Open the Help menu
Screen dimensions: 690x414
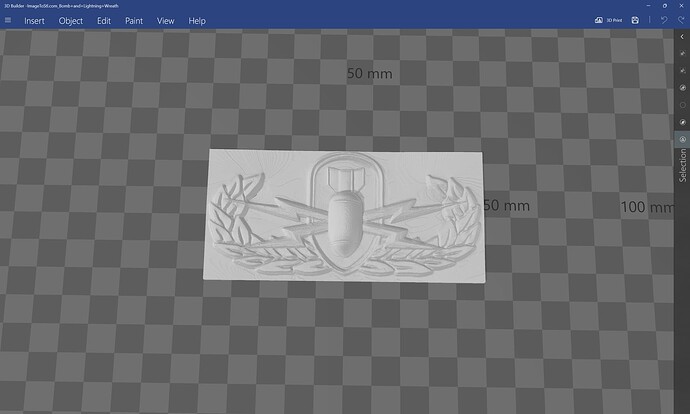coord(197,20)
